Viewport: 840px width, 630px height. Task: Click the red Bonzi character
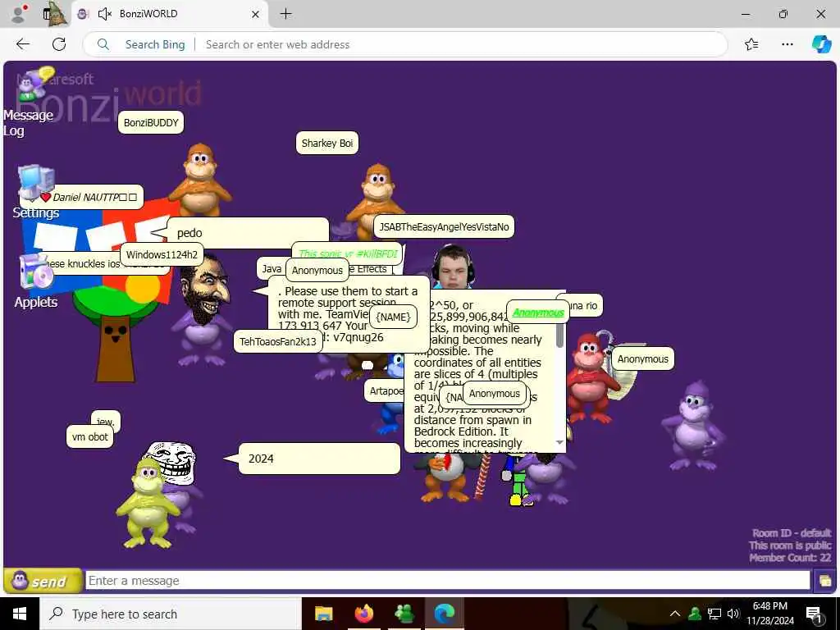(x=589, y=377)
